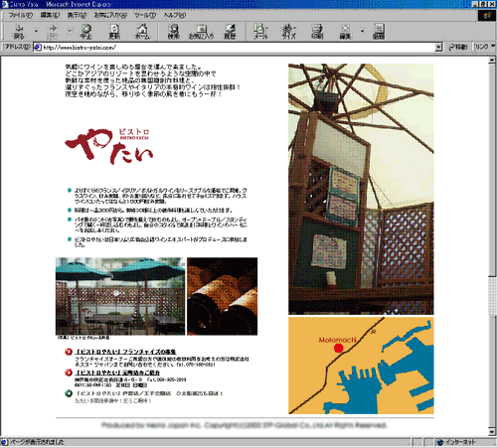Click the scroll up arrow of page scrollbar

click(x=492, y=61)
